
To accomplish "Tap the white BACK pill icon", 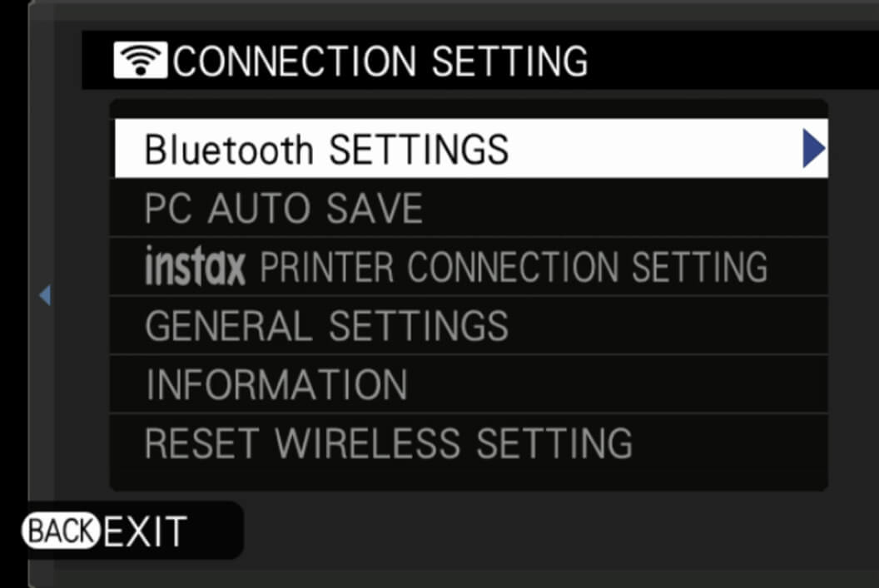I will point(61,531).
